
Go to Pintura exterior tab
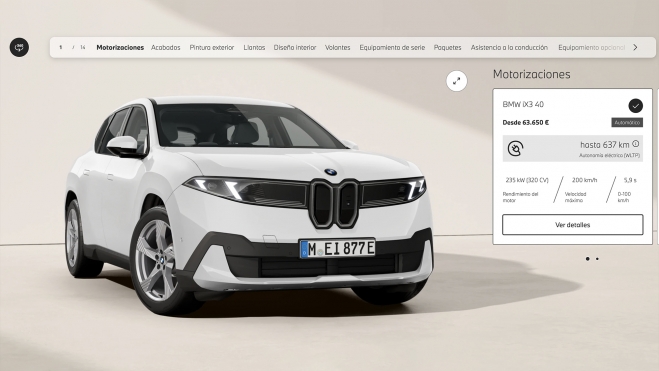pos(212,47)
